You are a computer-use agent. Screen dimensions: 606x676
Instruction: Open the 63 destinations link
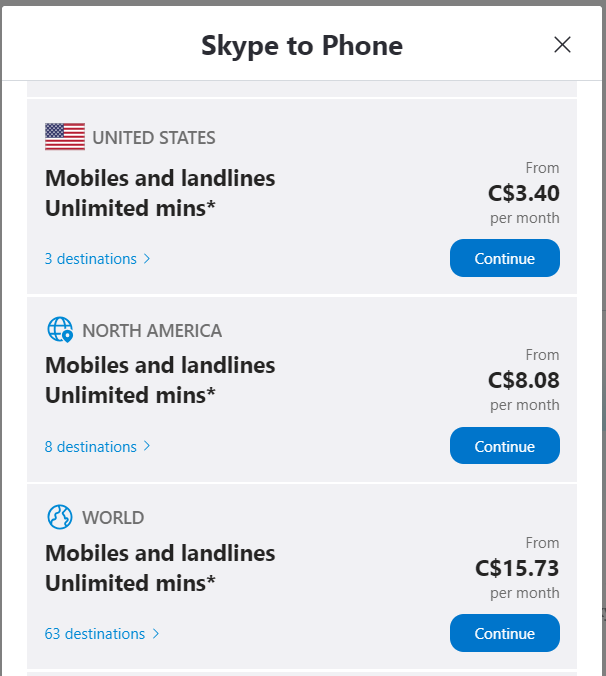point(95,634)
